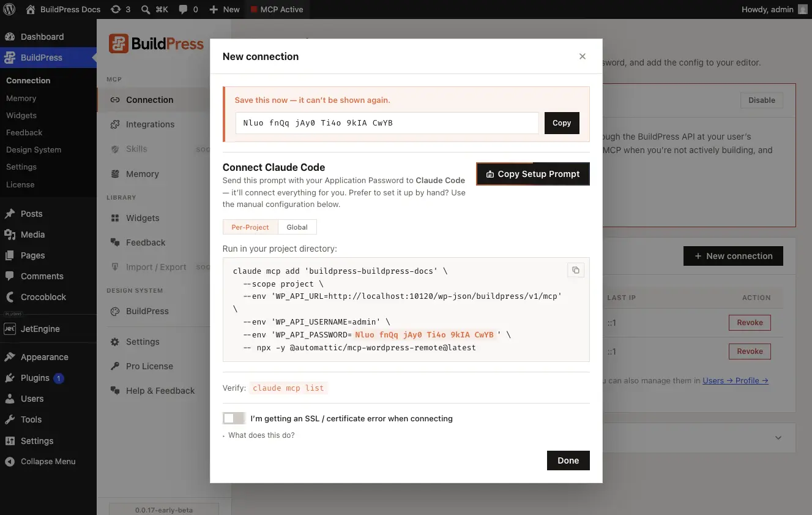Open Import / Export in BuildPress panel
Image resolution: width=812 pixels, height=515 pixels.
pyautogui.click(x=156, y=267)
